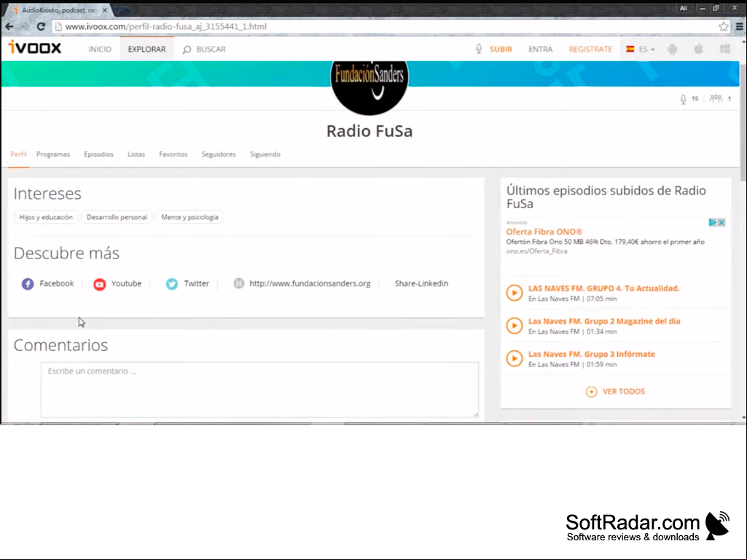The image size is (747, 560).
Task: Switch to the Programas tab
Action: pos(53,154)
